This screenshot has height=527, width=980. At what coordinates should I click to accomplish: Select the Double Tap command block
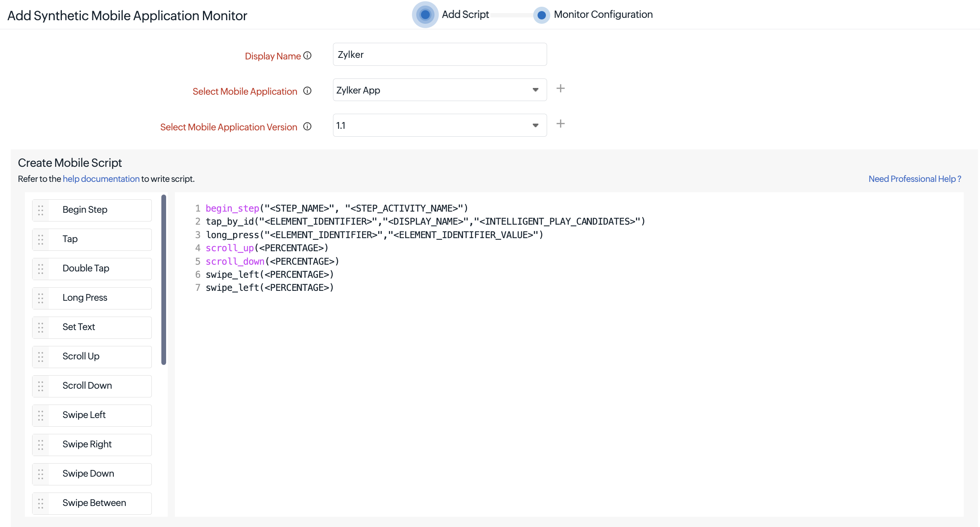[x=92, y=269]
